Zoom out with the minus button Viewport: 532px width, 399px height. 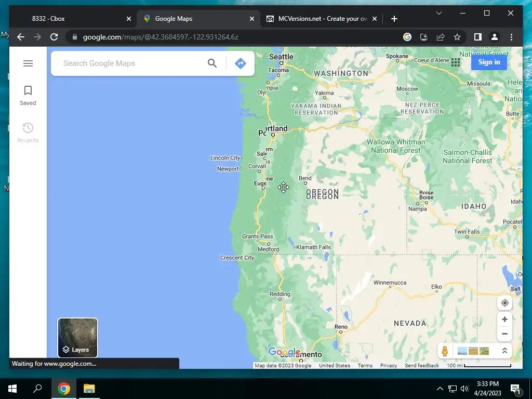[x=504, y=334]
